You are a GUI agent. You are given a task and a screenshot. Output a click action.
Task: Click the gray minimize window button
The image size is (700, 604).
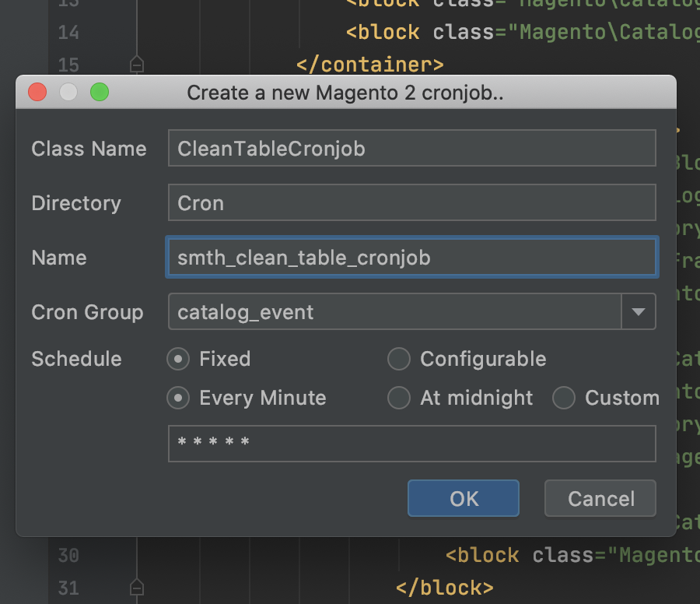tap(68, 93)
